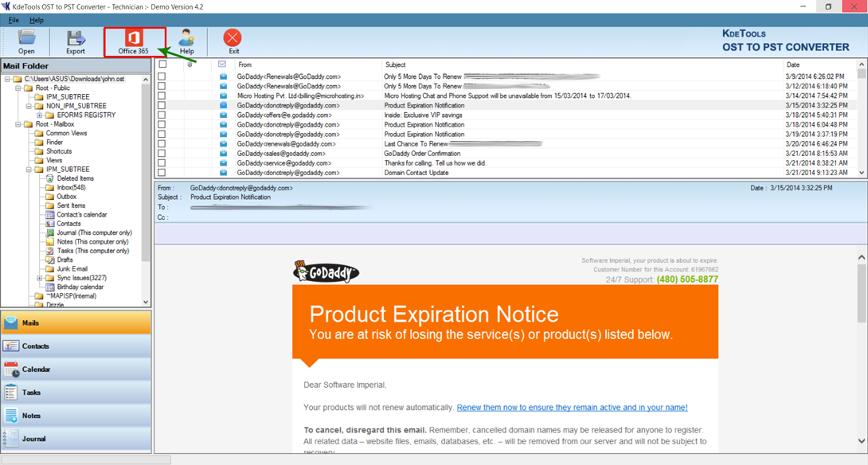The height and width of the screenshot is (465, 868).
Task: Open the Journal panel
Action: (x=76, y=439)
